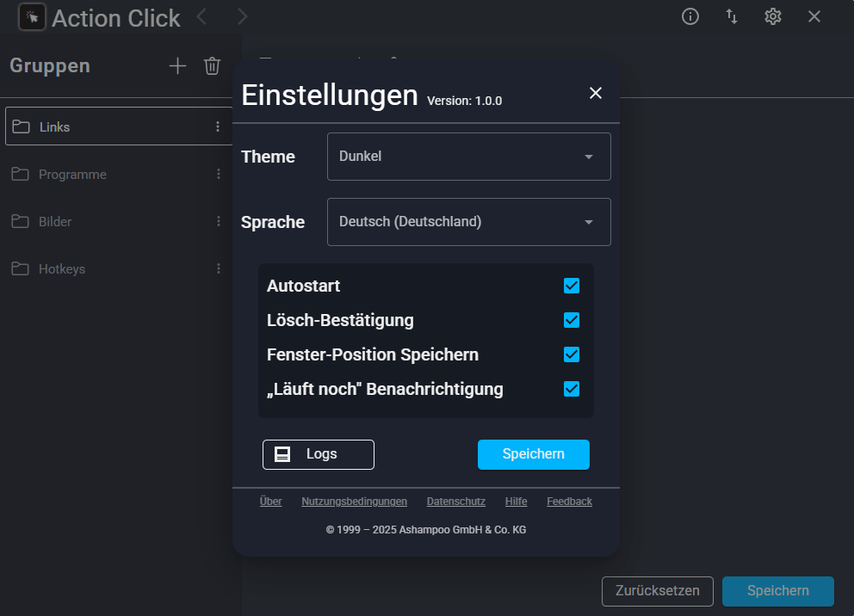Expand the Theme dropdown showing Dunkel
The image size is (854, 616).
point(469,157)
